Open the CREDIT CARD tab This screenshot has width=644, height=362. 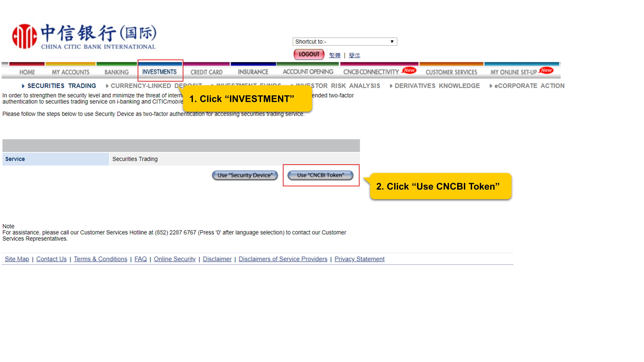[207, 72]
